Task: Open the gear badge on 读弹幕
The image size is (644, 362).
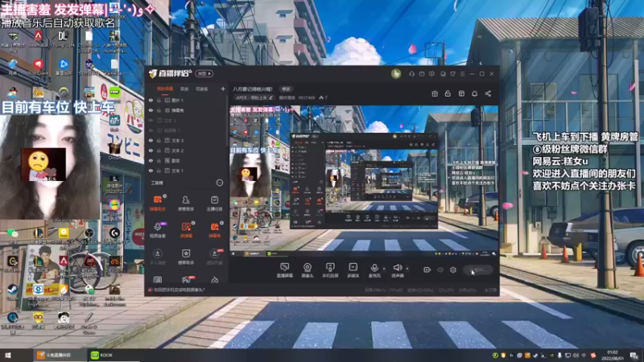Action: [x=193, y=223]
